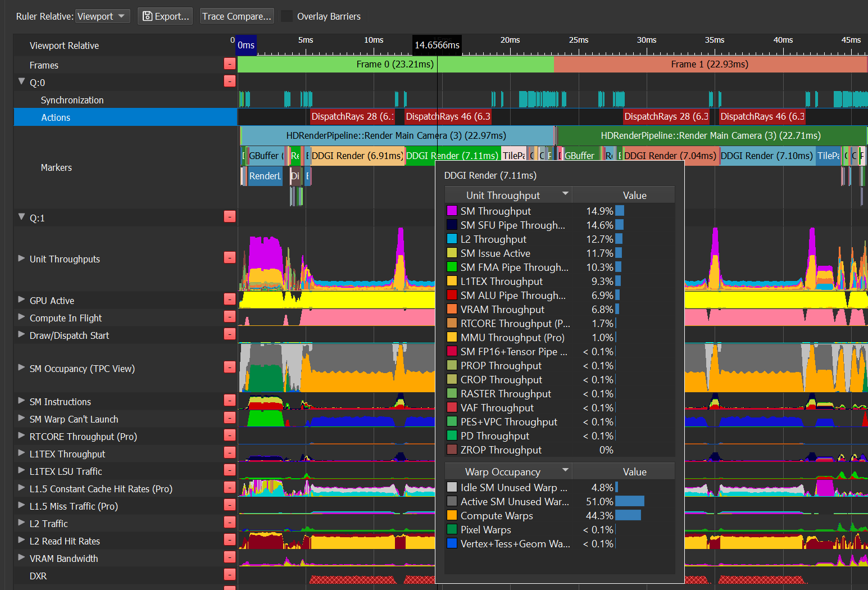Select the Actions row

(x=56, y=117)
